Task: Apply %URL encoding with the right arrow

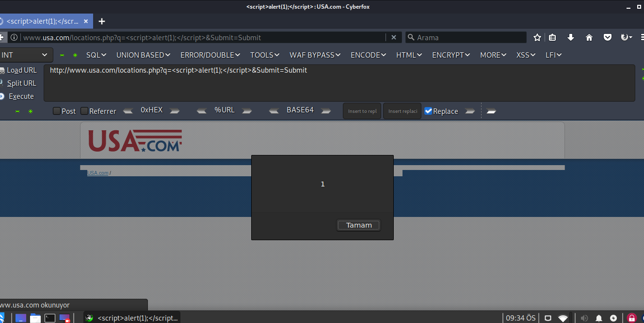Action: click(247, 111)
